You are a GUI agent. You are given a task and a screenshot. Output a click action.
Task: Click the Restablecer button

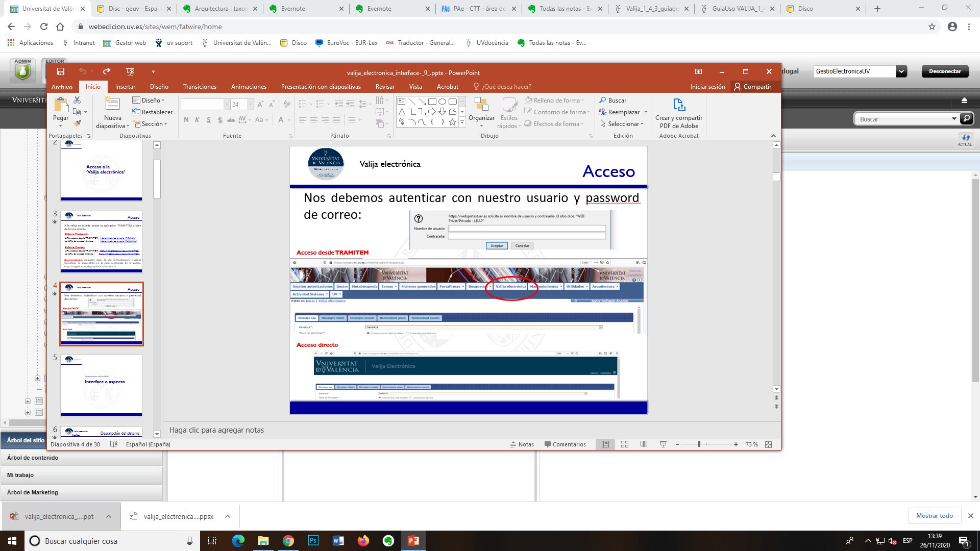(x=152, y=112)
